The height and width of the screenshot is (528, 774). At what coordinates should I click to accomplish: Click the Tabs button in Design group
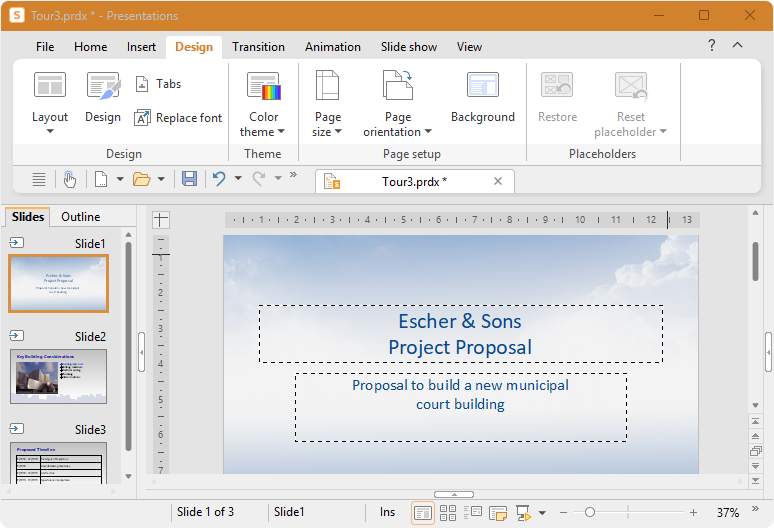[158, 84]
